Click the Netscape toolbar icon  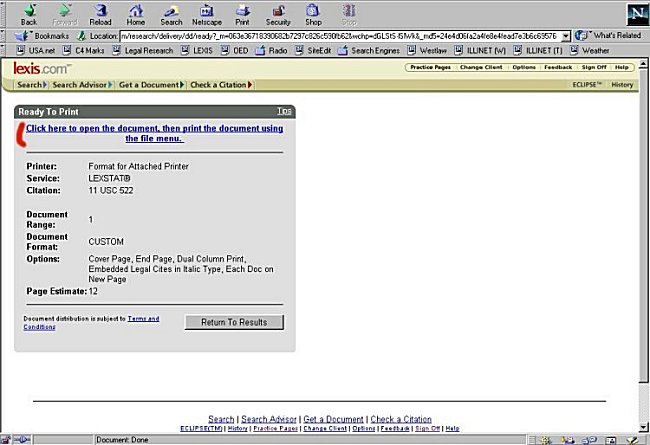point(206,14)
